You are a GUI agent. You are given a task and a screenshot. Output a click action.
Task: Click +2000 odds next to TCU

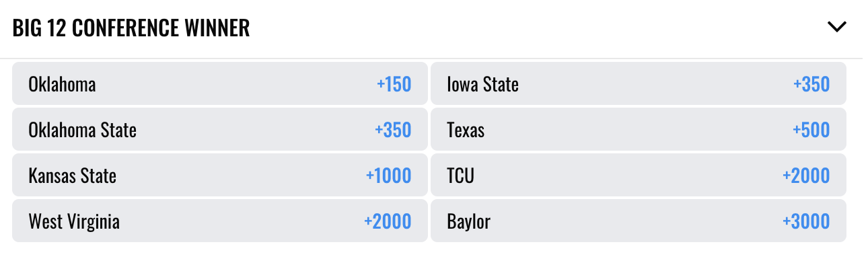click(806, 176)
